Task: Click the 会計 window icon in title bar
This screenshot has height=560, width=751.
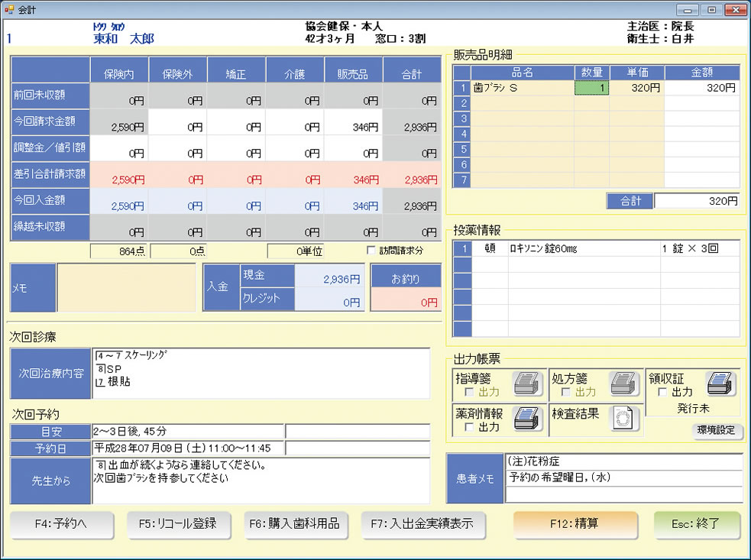Action: (x=9, y=9)
